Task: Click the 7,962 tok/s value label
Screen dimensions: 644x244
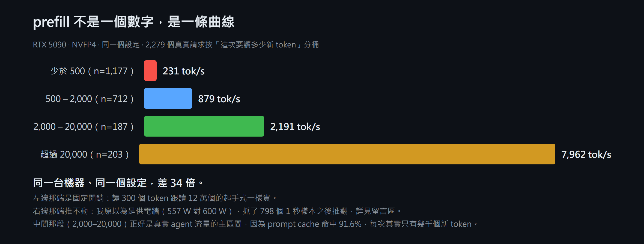Action: (x=586, y=155)
